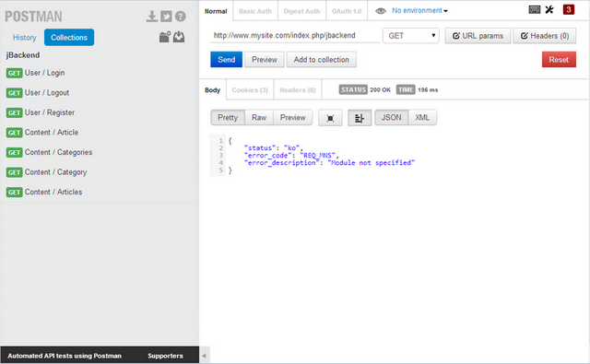This screenshot has width=590, height=364.
Task: Open Headers (0) editor
Action: click(545, 36)
